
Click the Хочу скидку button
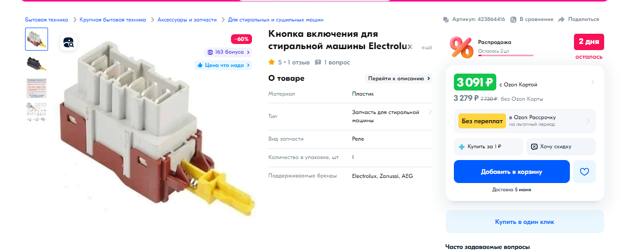(561, 147)
